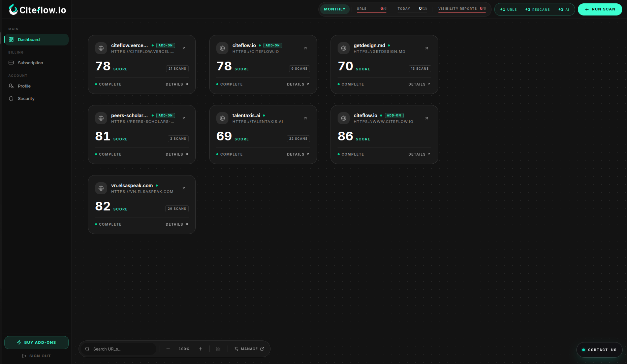Open peers-scholar site via arrow icon

click(184, 118)
